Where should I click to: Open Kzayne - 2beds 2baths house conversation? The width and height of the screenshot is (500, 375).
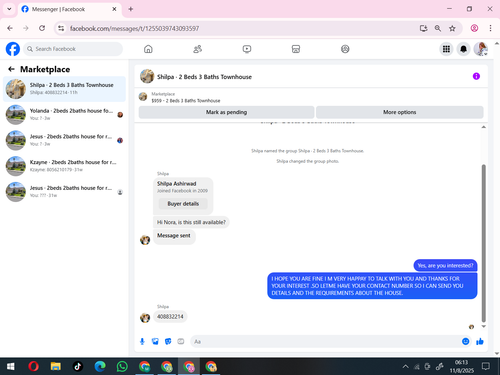tap(64, 166)
